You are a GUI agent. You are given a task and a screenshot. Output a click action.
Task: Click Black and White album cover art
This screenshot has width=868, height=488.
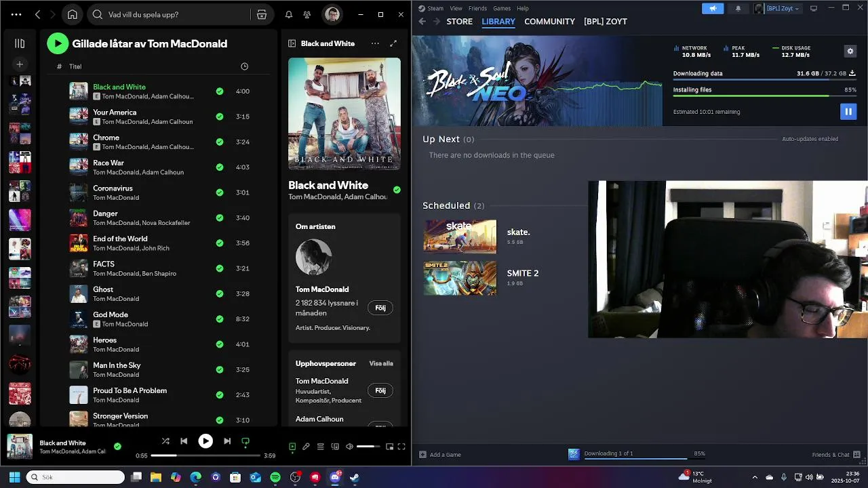tap(344, 114)
